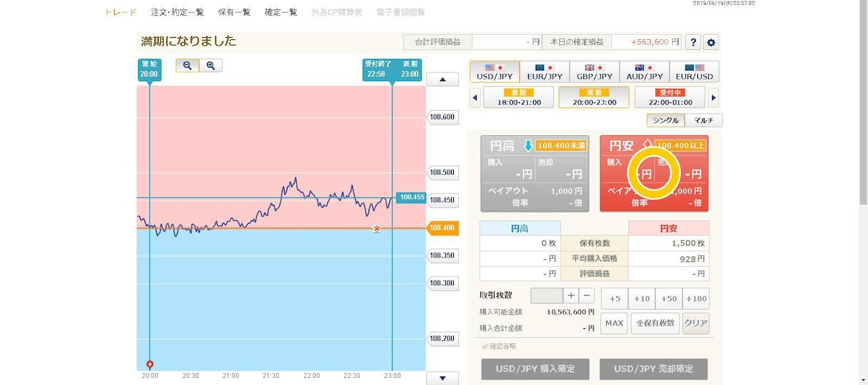Screen dimensions: 868x385
Task: Select the 円高 option panel
Action: (x=534, y=174)
